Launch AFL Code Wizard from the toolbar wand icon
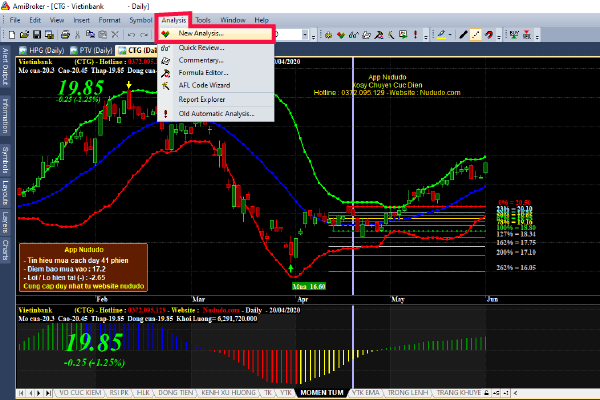The width and height of the screenshot is (600, 400). pos(391,35)
